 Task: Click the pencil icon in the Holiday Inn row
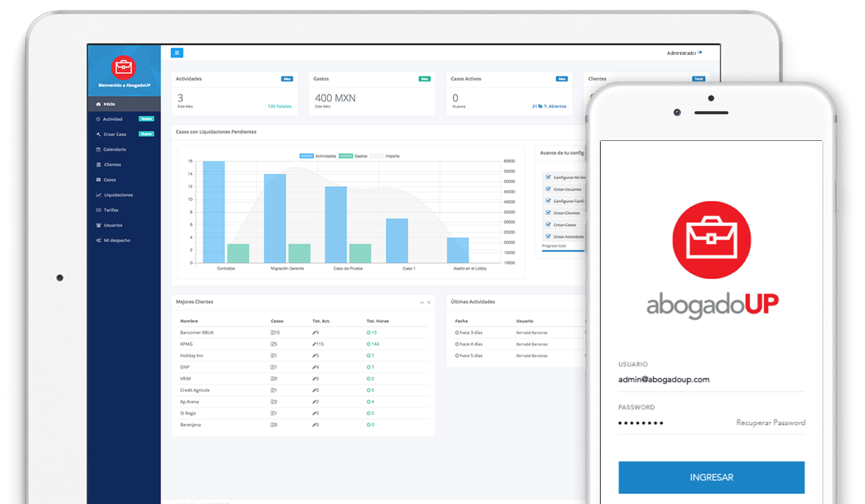[314, 356]
